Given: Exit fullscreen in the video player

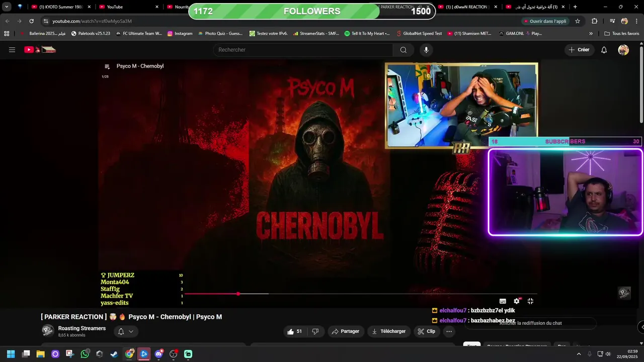Looking at the screenshot, I should (x=530, y=301).
